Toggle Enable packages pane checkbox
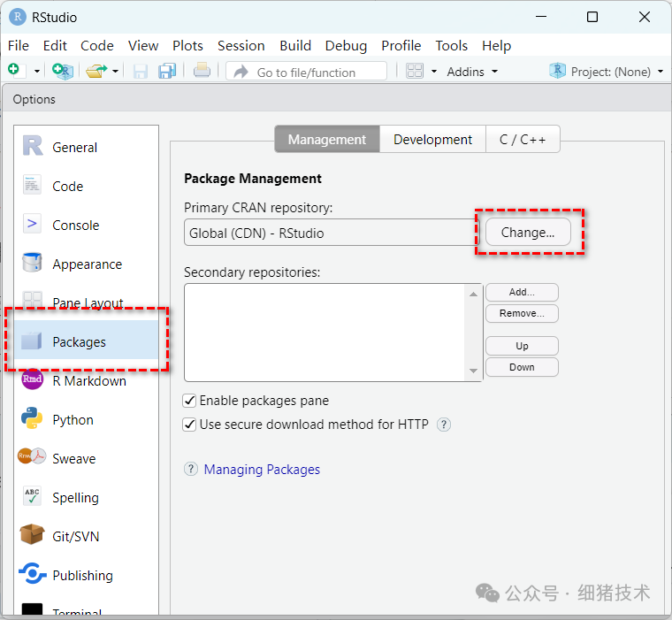 (x=189, y=401)
